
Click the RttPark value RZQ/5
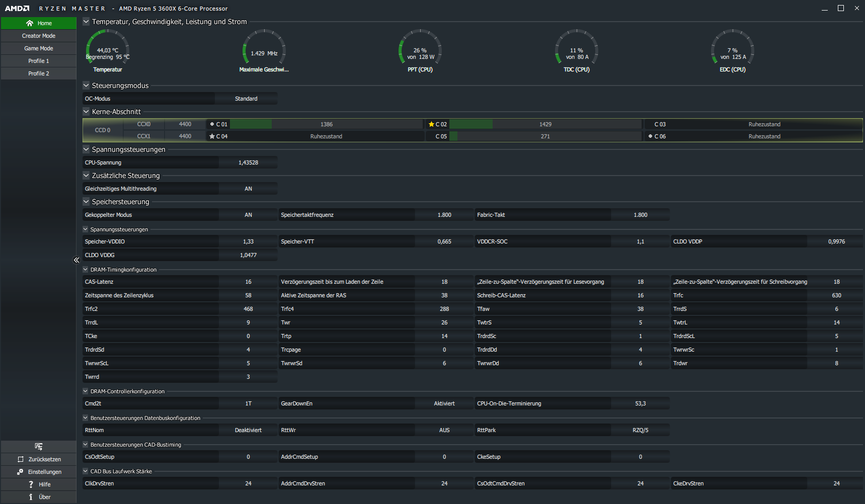click(x=640, y=430)
